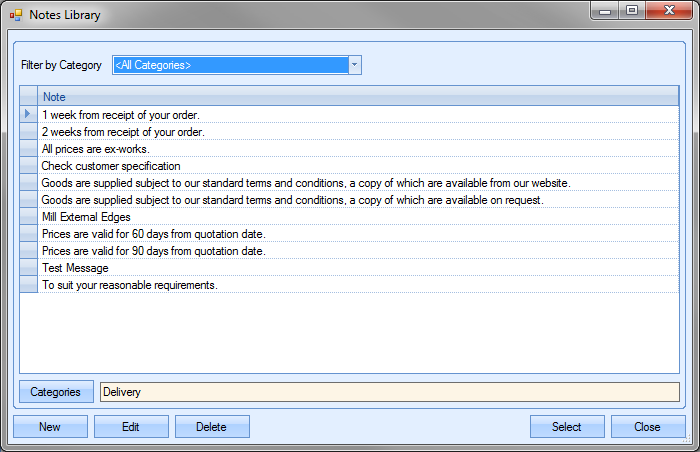Select the note mentioning 'available on request'
The image size is (700, 452).
292,200
